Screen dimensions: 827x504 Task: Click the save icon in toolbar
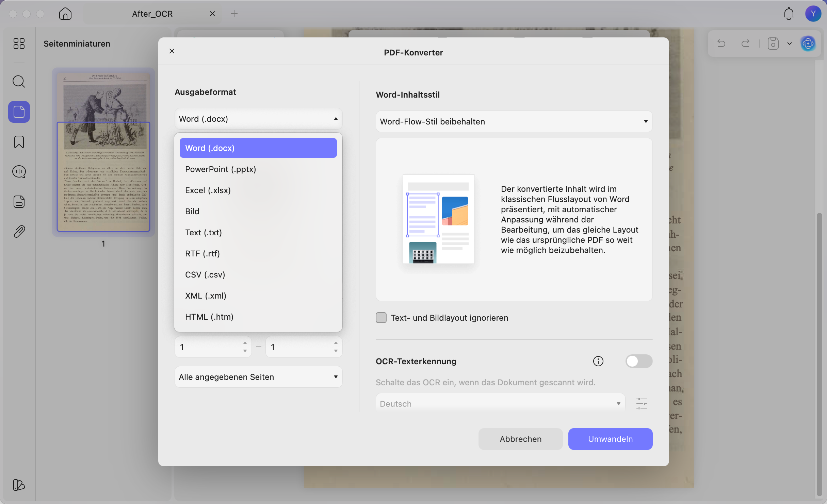[773, 44]
